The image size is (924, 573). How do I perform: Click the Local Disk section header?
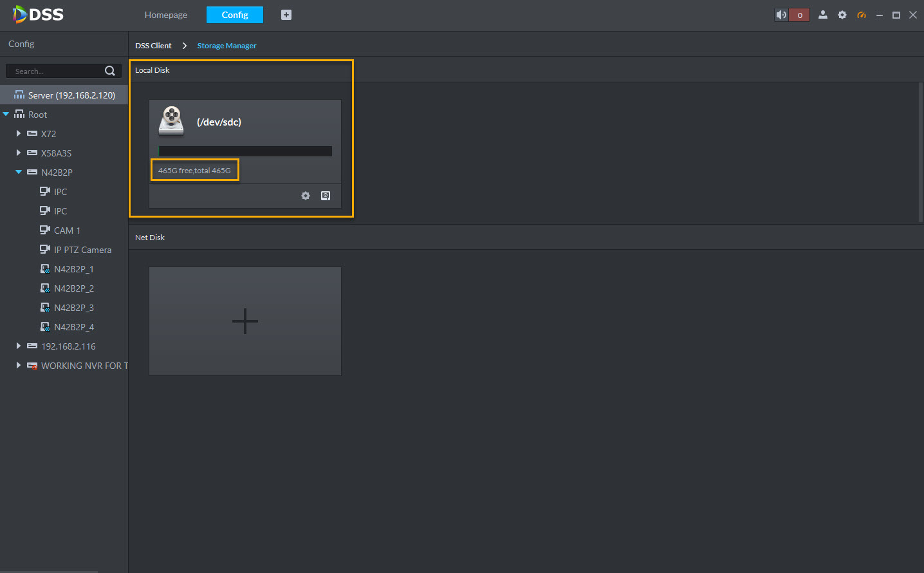point(152,70)
